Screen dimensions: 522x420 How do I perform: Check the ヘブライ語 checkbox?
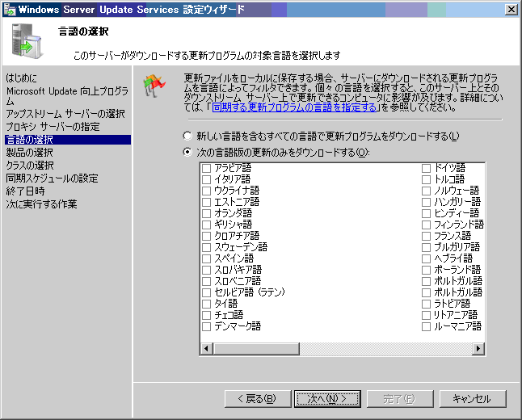(426, 258)
